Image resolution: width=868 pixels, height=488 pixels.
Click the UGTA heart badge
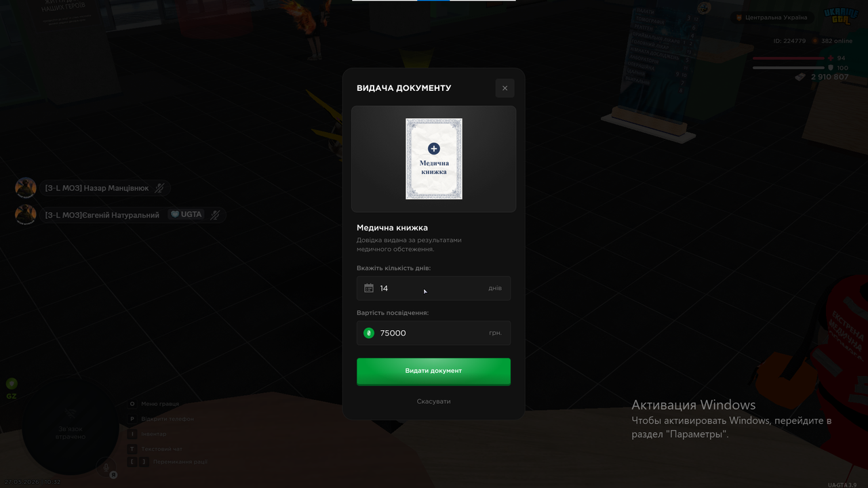tap(186, 214)
